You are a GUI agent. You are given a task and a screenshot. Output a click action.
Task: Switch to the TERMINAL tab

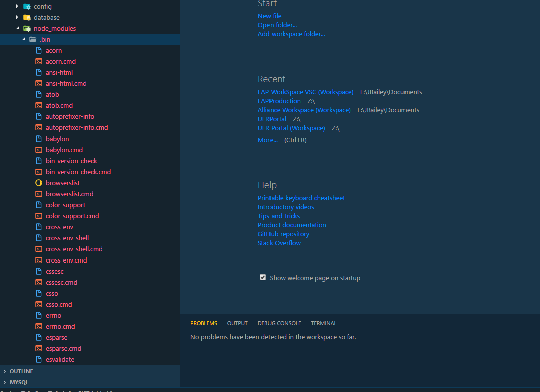[x=323, y=323]
